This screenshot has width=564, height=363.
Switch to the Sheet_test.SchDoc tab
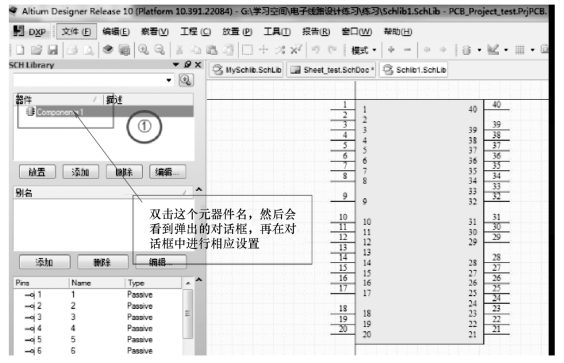click(x=331, y=70)
